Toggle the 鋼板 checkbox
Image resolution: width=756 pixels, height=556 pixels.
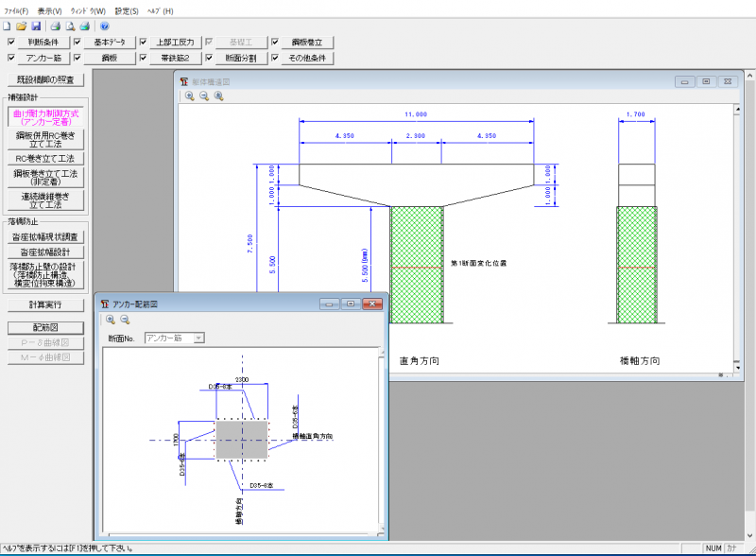click(x=77, y=58)
